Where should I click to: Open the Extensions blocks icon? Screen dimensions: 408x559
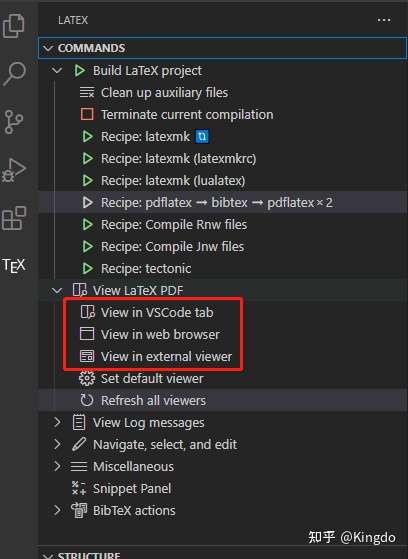14,218
